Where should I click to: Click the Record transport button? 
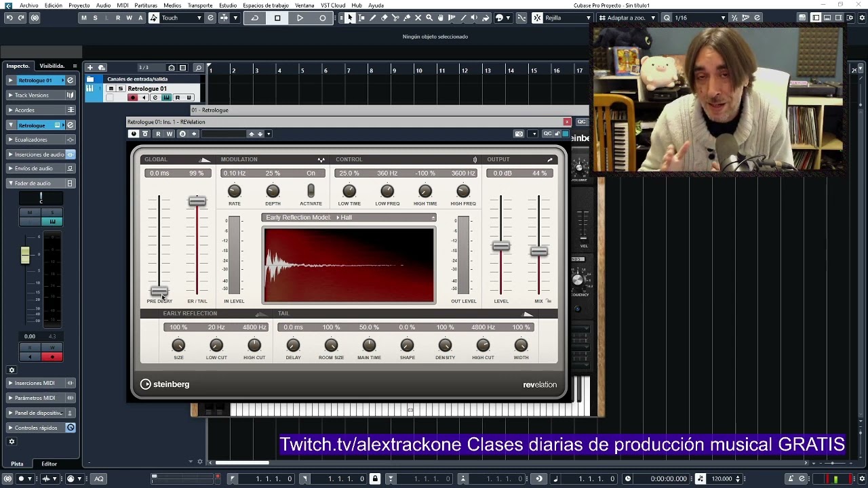(x=322, y=18)
